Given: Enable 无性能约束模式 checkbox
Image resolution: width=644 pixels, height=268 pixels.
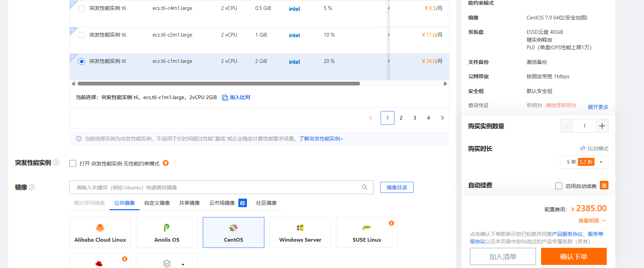Looking at the screenshot, I should [x=73, y=163].
